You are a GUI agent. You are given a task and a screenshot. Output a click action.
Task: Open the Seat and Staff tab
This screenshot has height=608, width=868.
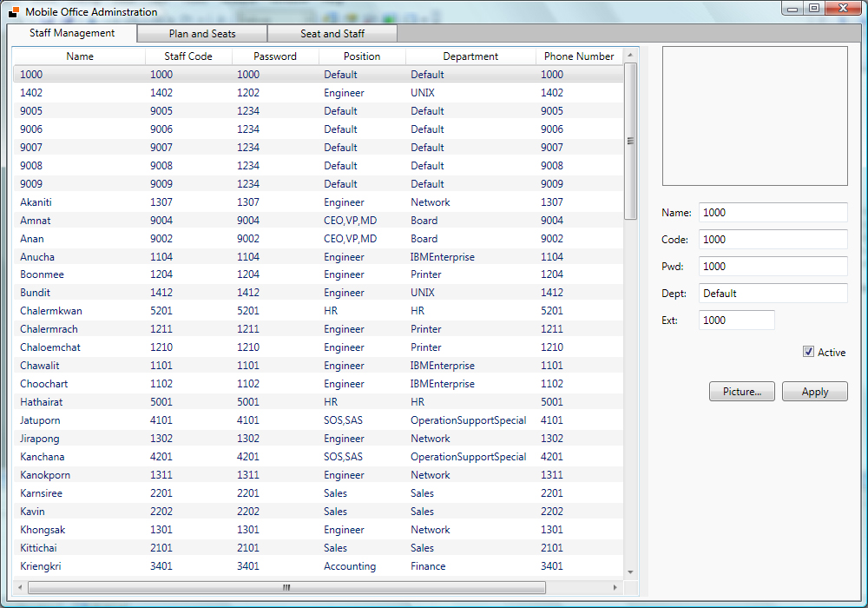[332, 34]
